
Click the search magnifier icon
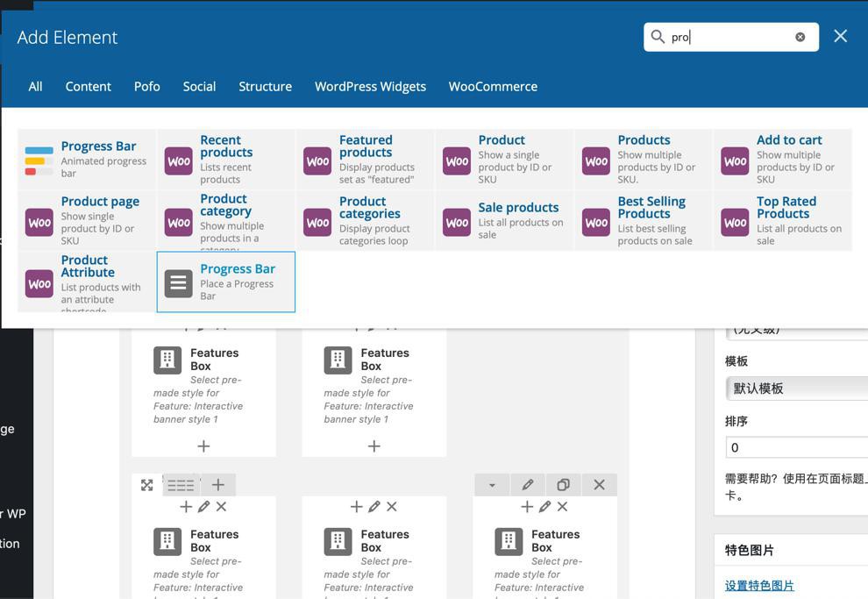pyautogui.click(x=657, y=37)
